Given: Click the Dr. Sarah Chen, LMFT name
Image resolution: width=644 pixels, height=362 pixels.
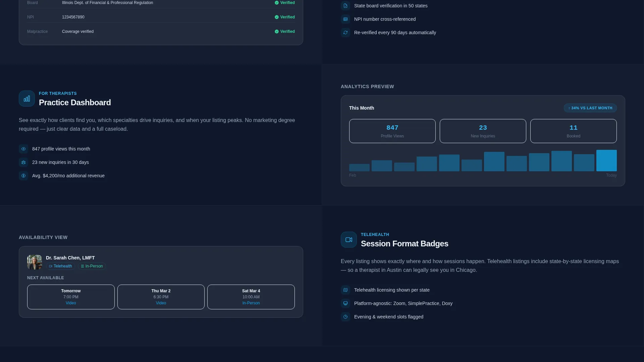Looking at the screenshot, I should (70, 258).
